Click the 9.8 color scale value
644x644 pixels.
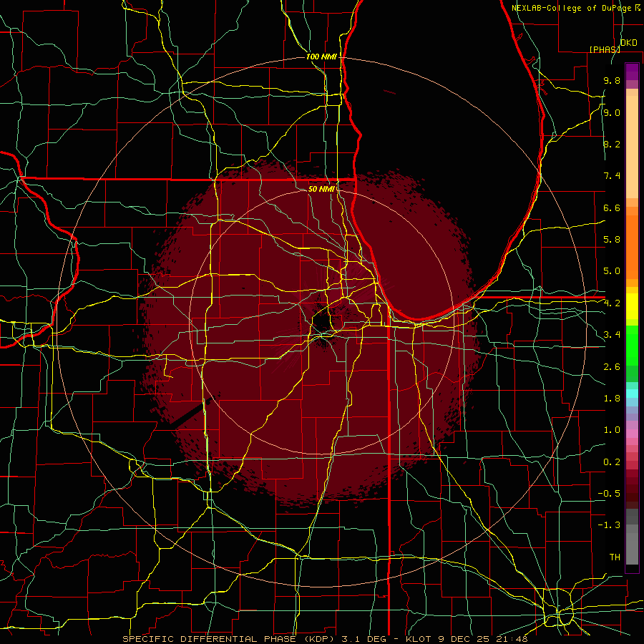tap(612, 81)
